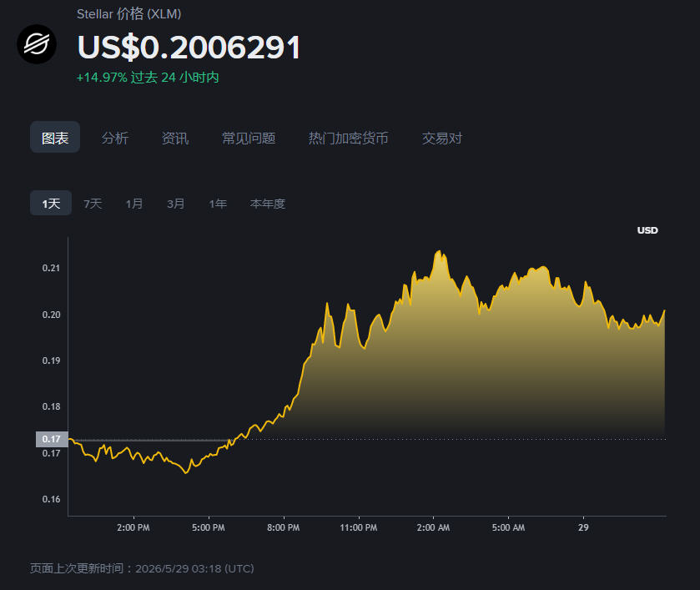Select the 图表 tab

click(55, 138)
